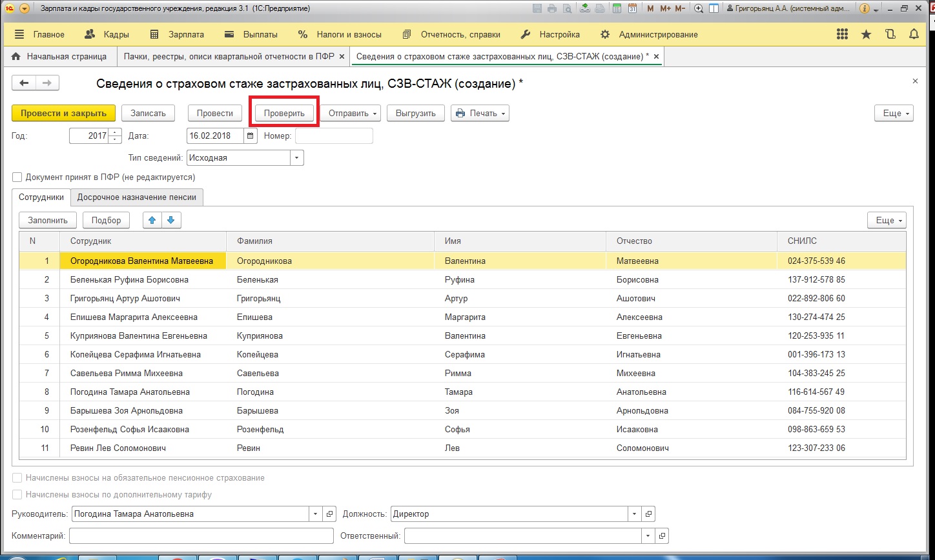Move selected employee row up
This screenshot has height=560, width=935.
click(x=152, y=220)
